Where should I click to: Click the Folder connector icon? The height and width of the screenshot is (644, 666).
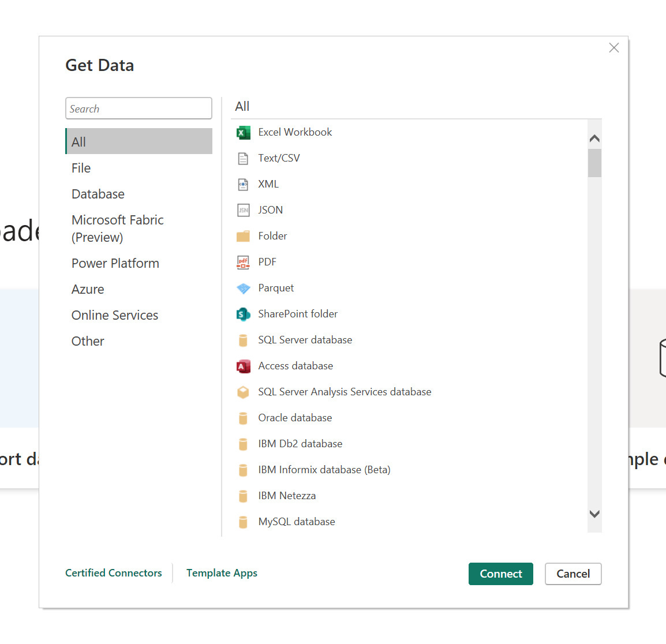coord(243,236)
